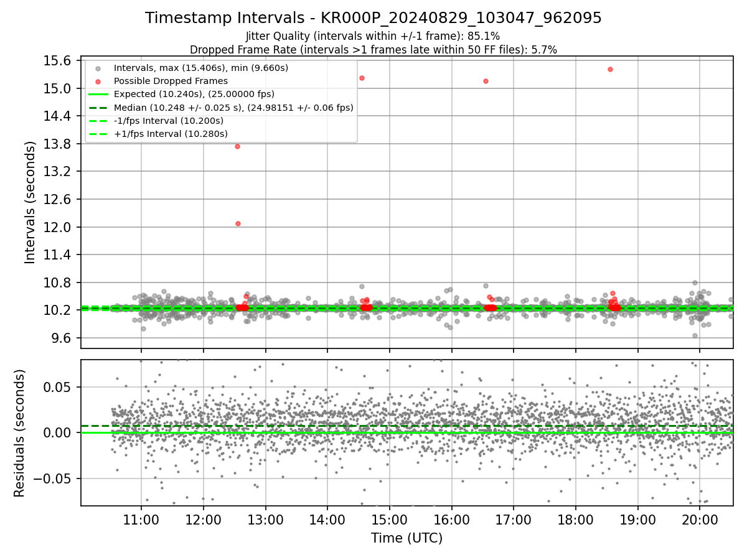747x560 pixels.
Task: Click legend entry 'Possible Dropped Frames'
Action: [x=171, y=81]
